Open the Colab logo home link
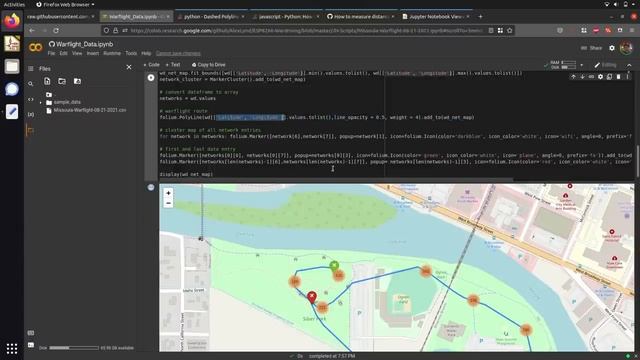The height and width of the screenshot is (360, 640). point(36,48)
